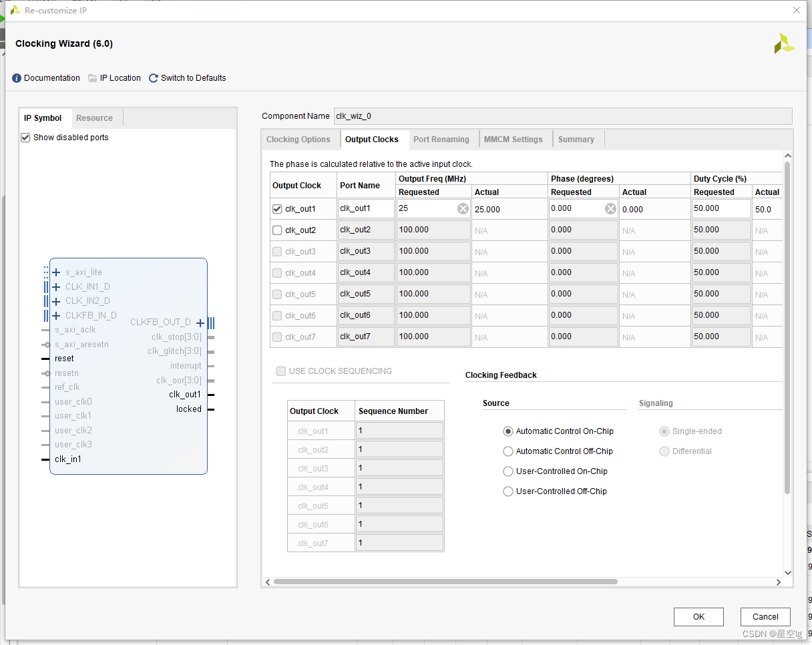This screenshot has height=645, width=812.
Task: Select the Single-ended signaling radio
Action: pos(664,431)
